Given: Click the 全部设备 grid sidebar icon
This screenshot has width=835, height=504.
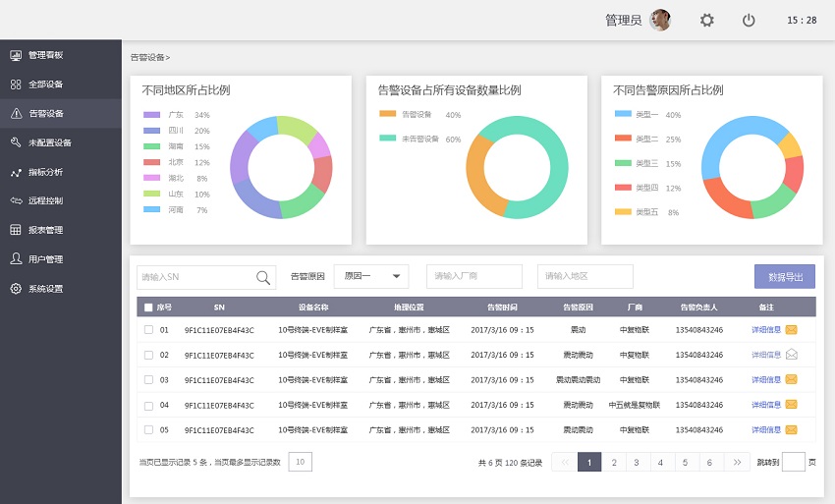Looking at the screenshot, I should (x=16, y=84).
